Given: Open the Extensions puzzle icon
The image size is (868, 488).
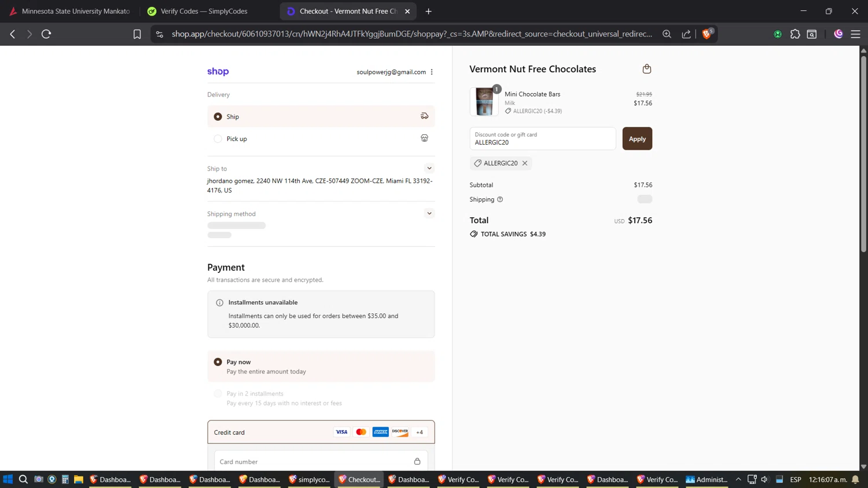Looking at the screenshot, I should coord(795,34).
